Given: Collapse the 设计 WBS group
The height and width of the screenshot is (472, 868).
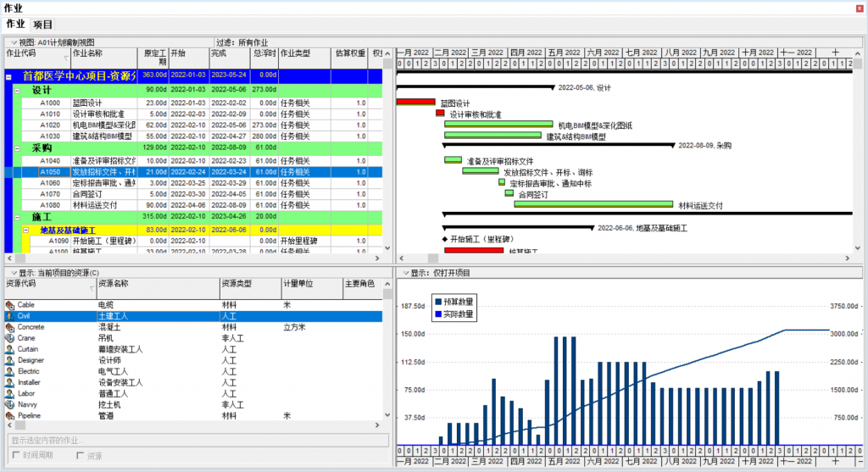Looking at the screenshot, I should [17, 90].
